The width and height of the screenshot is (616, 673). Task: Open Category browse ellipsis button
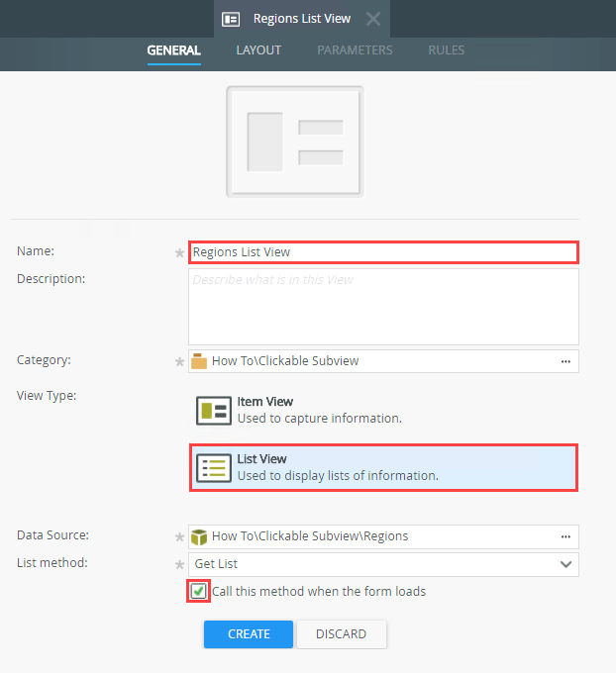565,361
